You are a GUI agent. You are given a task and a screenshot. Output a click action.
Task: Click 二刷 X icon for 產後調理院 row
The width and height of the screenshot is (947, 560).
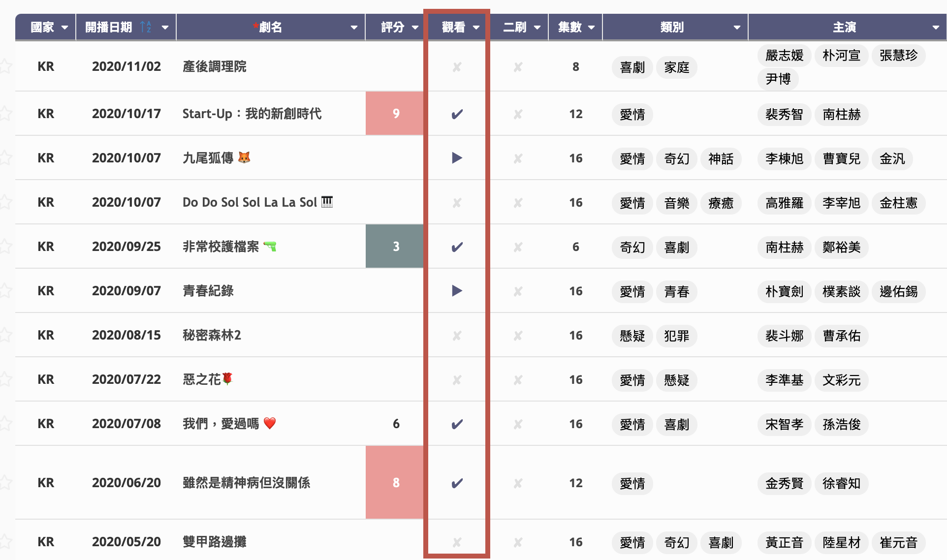coord(518,67)
